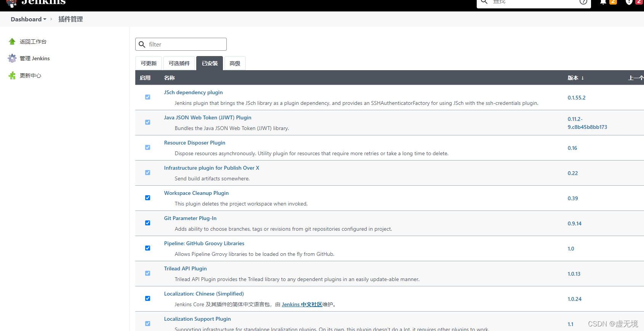
Task: Click version 0.39 of Workspace Cleanup
Action: (573, 199)
